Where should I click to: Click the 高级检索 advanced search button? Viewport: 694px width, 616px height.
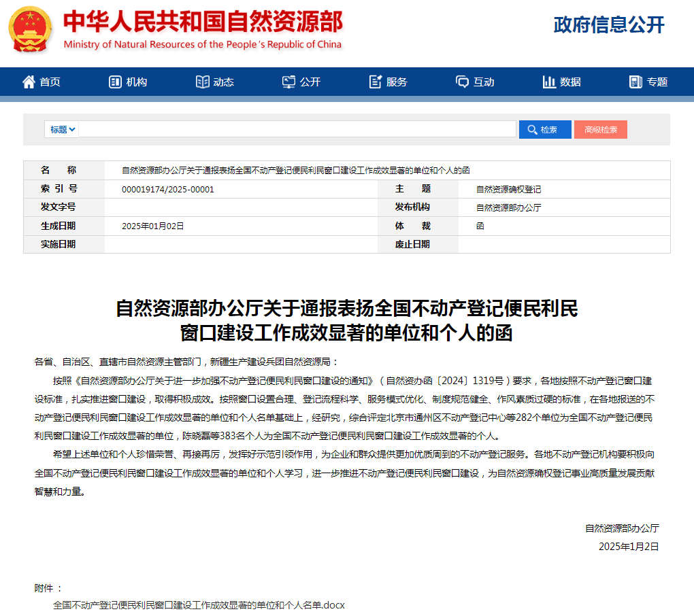(x=601, y=130)
